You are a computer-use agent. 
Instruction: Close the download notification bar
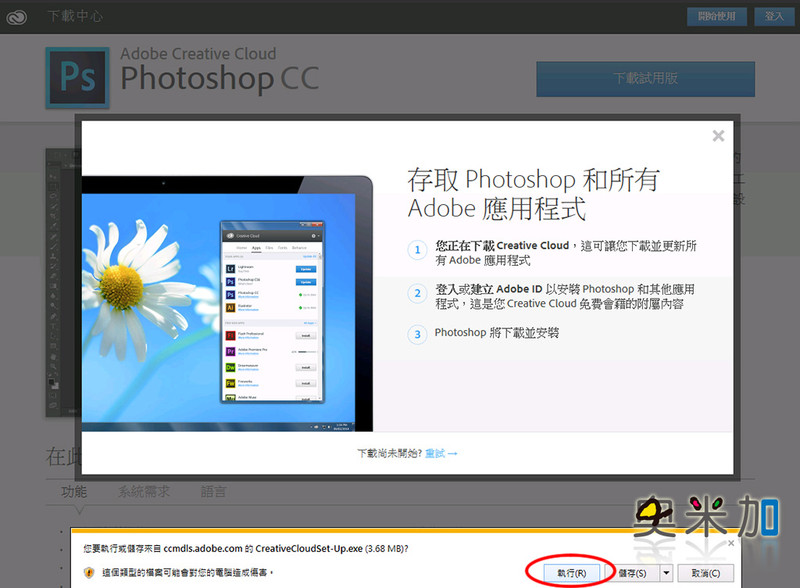click(x=731, y=543)
